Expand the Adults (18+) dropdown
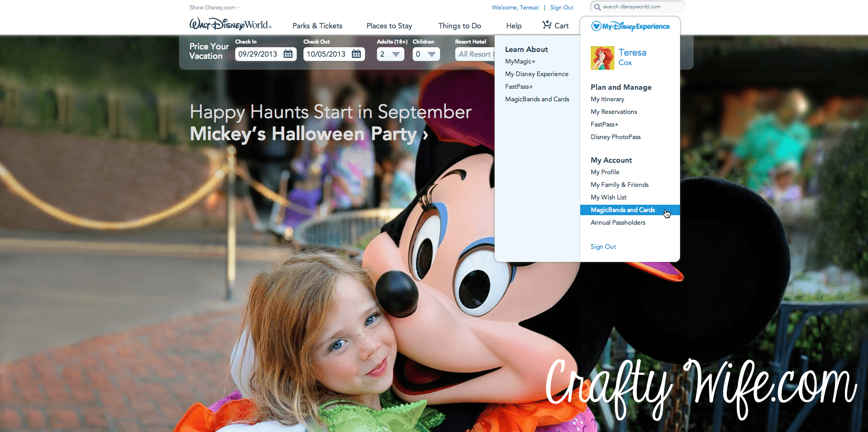 pos(390,54)
